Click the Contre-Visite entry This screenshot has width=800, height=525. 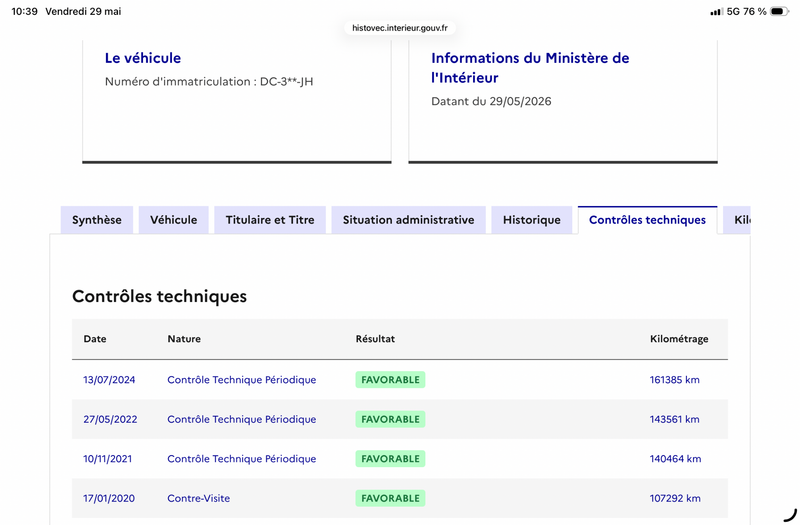[x=198, y=498]
